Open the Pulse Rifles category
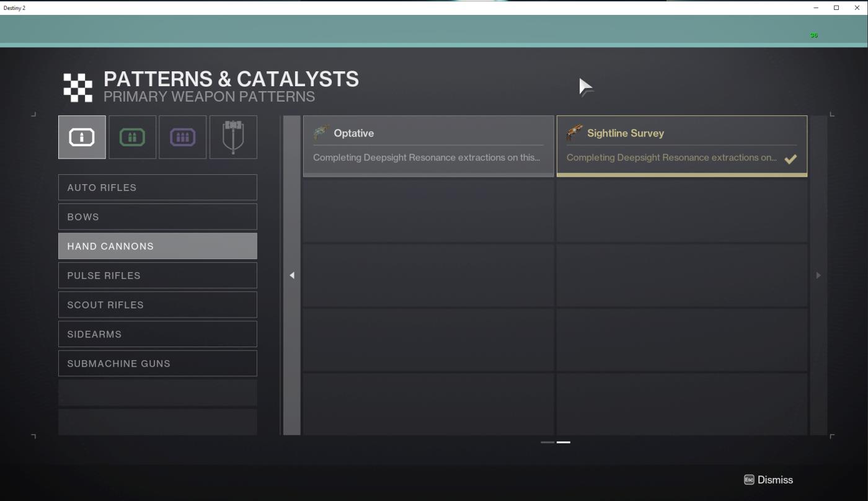The image size is (868, 501). pyautogui.click(x=157, y=275)
